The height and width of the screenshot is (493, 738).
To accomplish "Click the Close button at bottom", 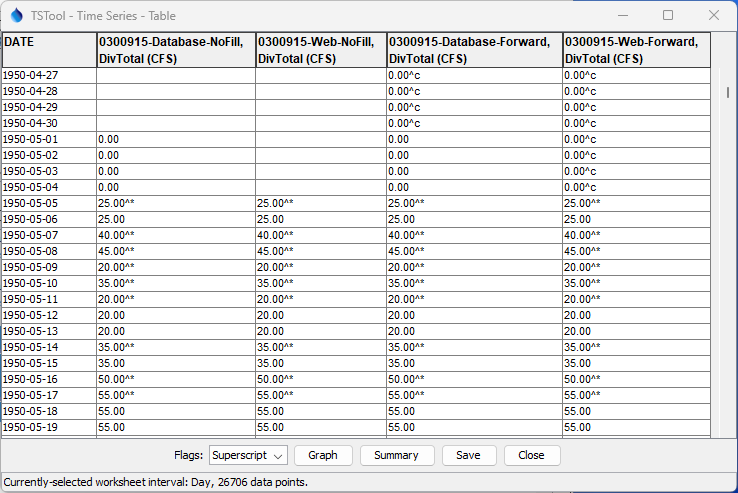I will (x=531, y=455).
